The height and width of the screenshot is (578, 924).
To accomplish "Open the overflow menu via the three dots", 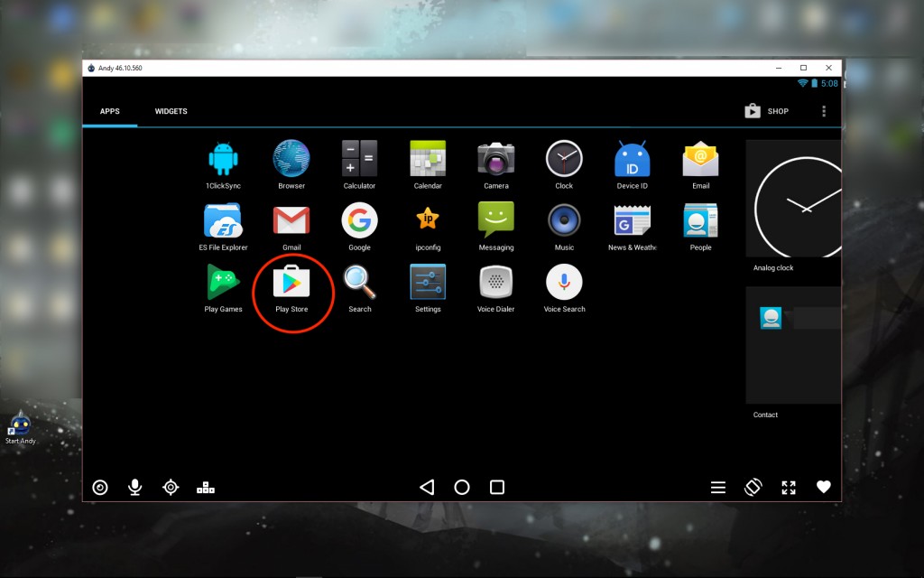I will (x=823, y=110).
